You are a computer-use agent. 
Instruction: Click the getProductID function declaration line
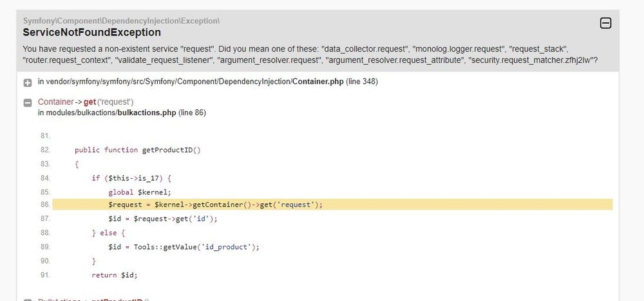click(x=138, y=150)
